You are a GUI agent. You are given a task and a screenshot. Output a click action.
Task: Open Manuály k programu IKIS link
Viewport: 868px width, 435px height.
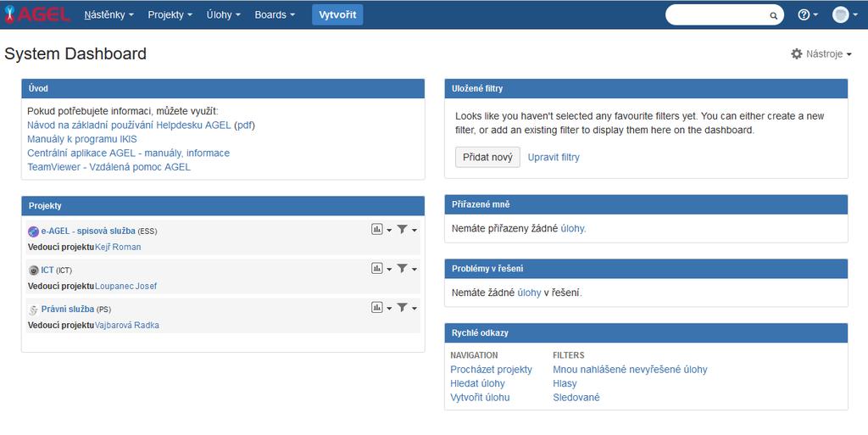(82, 139)
